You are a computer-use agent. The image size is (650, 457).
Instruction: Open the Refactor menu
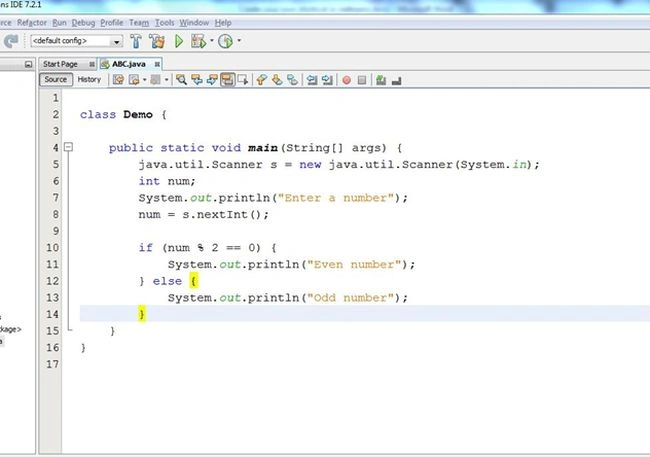[32, 23]
